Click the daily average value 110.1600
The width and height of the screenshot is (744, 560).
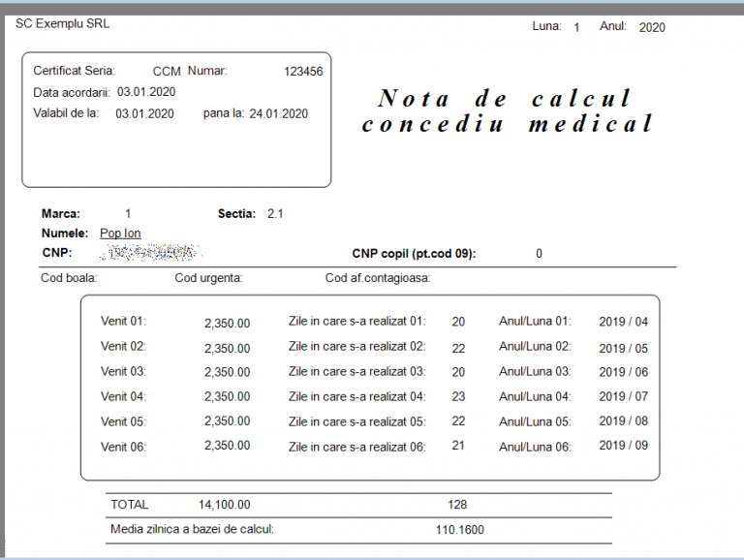(460, 530)
